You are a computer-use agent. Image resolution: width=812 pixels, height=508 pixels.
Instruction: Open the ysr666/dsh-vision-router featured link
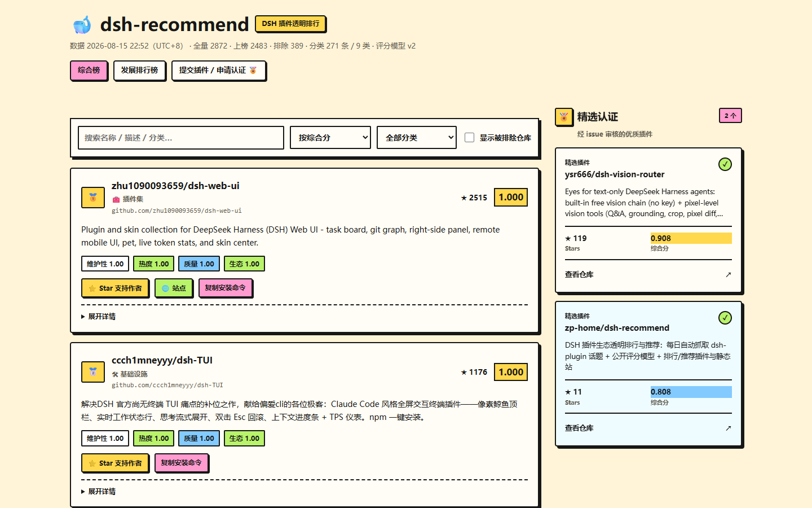(615, 174)
